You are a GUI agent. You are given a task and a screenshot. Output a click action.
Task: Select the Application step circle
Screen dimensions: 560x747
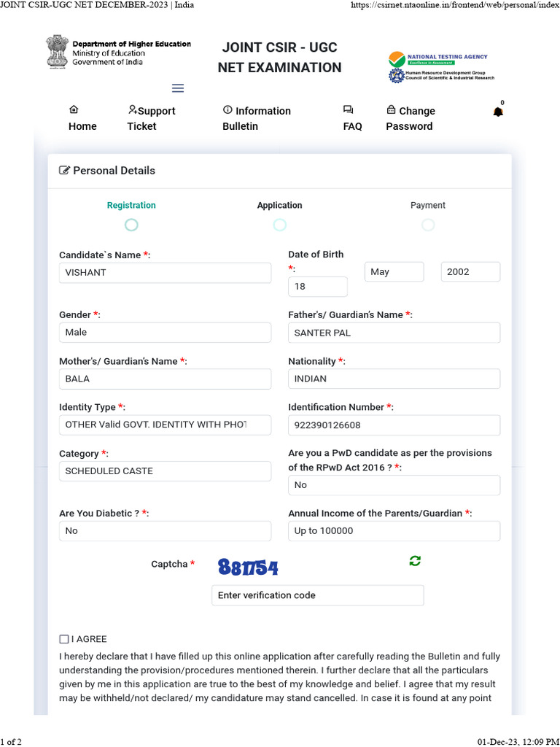point(280,225)
